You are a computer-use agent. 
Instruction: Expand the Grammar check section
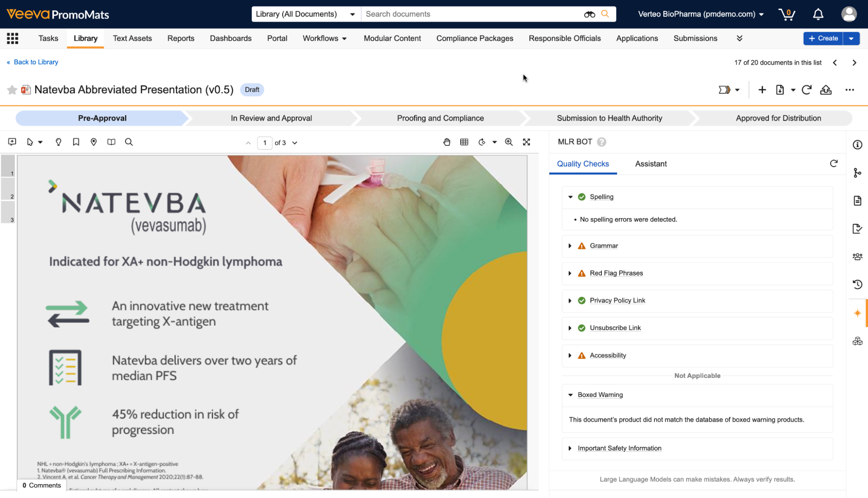pyautogui.click(x=570, y=246)
